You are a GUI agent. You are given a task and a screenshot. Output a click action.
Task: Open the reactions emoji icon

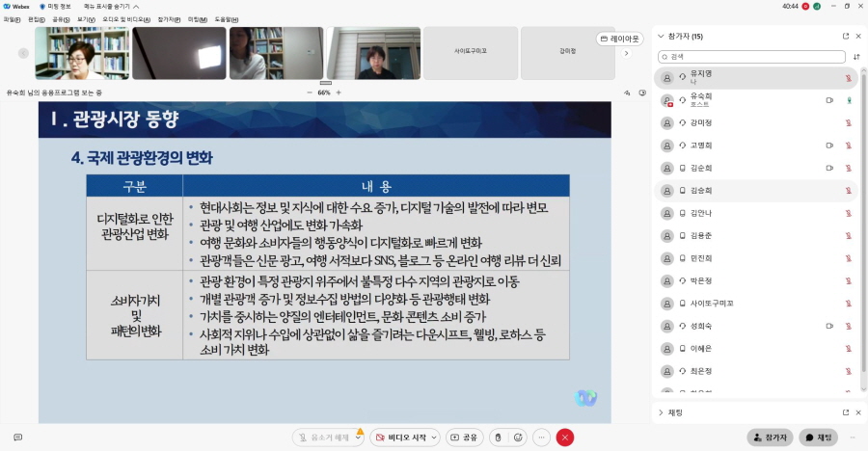point(518,438)
